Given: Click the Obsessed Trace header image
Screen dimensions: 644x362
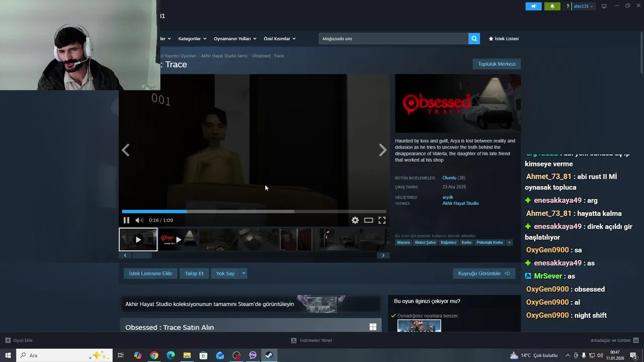Looking at the screenshot, I should coord(458,104).
